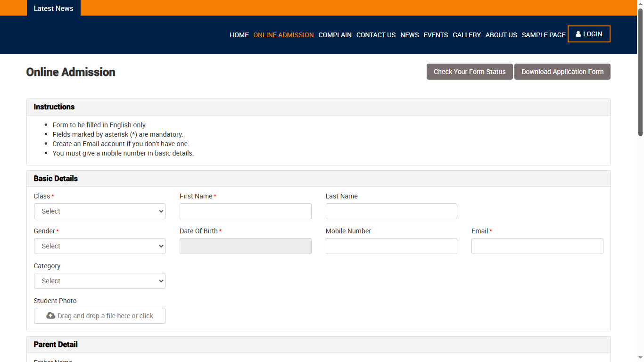This screenshot has width=644, height=362.
Task: Open the Category dropdown
Action: point(99,281)
